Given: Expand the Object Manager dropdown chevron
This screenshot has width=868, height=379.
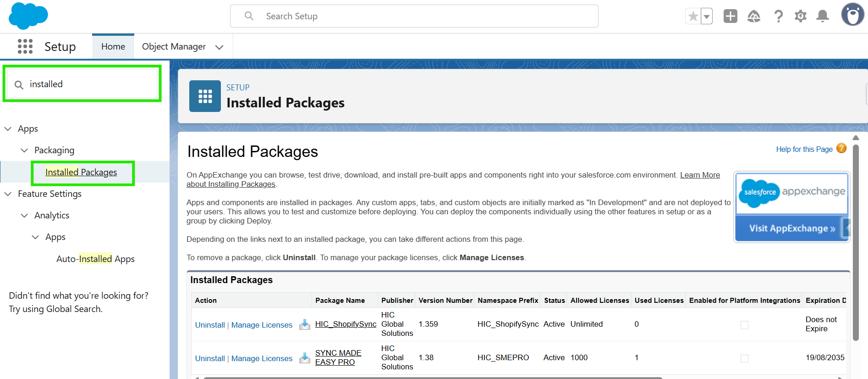Looking at the screenshot, I should coord(220,47).
